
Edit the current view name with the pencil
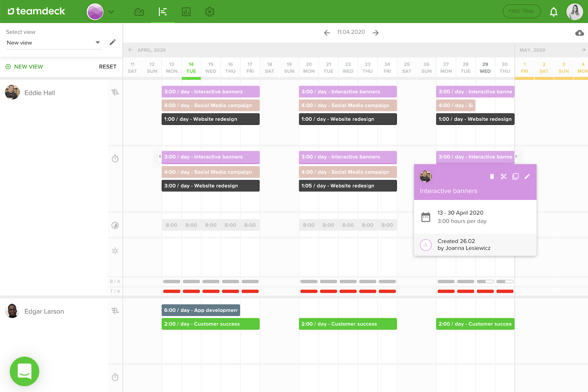tap(113, 42)
